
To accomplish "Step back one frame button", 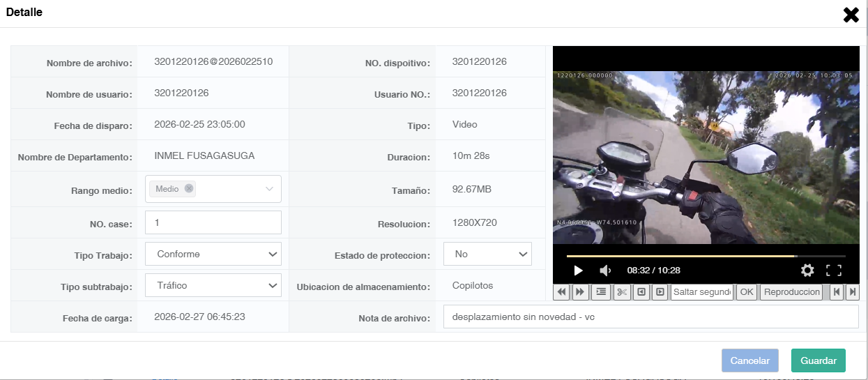I will (x=641, y=292).
